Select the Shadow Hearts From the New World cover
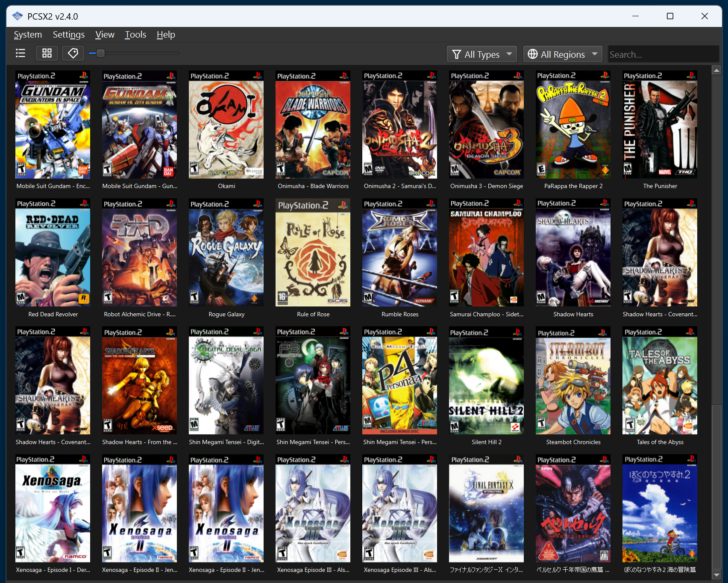This screenshot has width=728, height=583. pyautogui.click(x=140, y=380)
